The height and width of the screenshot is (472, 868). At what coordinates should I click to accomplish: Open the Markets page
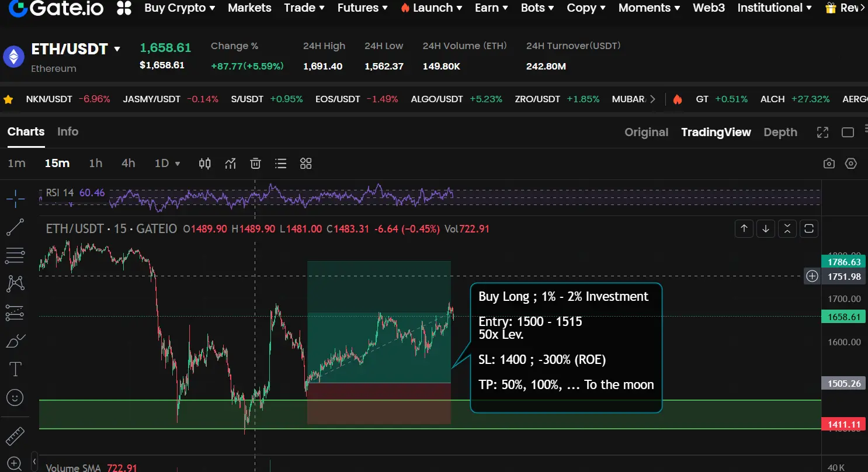(x=249, y=8)
